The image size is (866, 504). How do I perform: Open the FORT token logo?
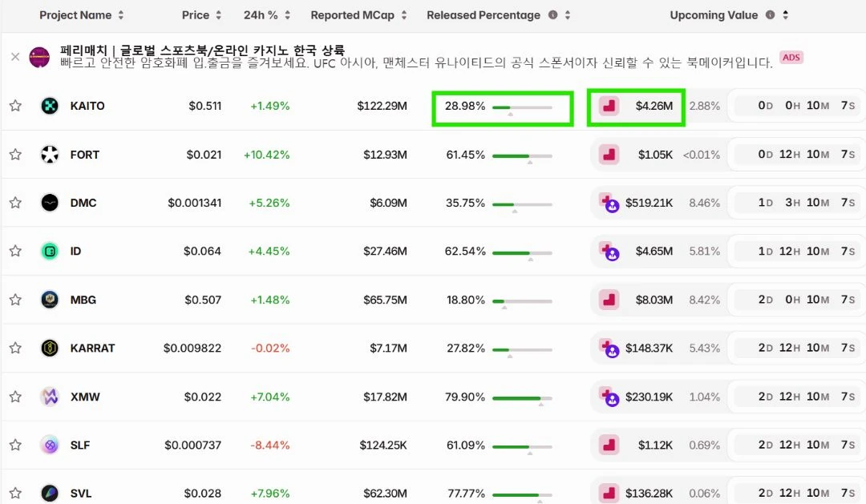(x=50, y=154)
